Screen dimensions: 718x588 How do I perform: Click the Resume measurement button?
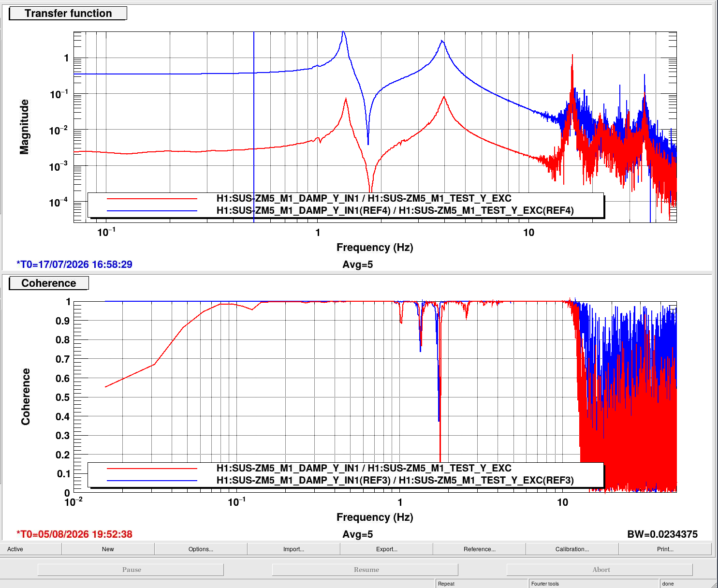[x=366, y=570]
